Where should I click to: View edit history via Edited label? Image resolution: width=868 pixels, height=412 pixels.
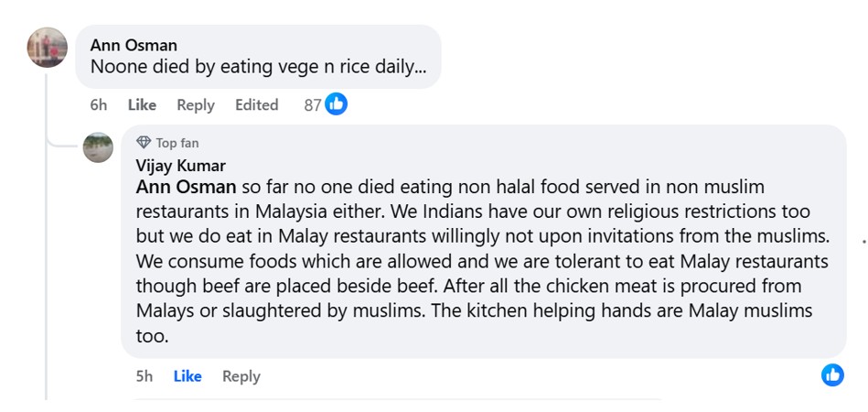pyautogui.click(x=256, y=104)
